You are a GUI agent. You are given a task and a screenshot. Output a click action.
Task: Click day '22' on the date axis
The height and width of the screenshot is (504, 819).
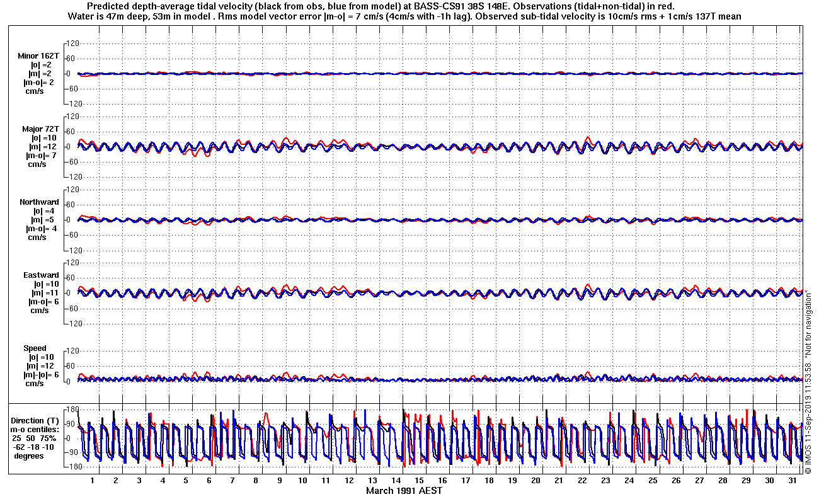click(x=581, y=481)
